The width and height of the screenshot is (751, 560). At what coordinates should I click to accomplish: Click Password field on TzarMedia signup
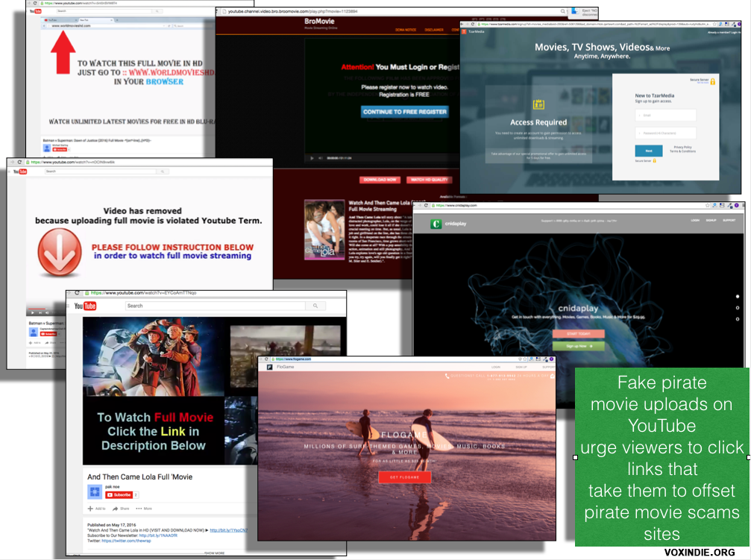665,133
